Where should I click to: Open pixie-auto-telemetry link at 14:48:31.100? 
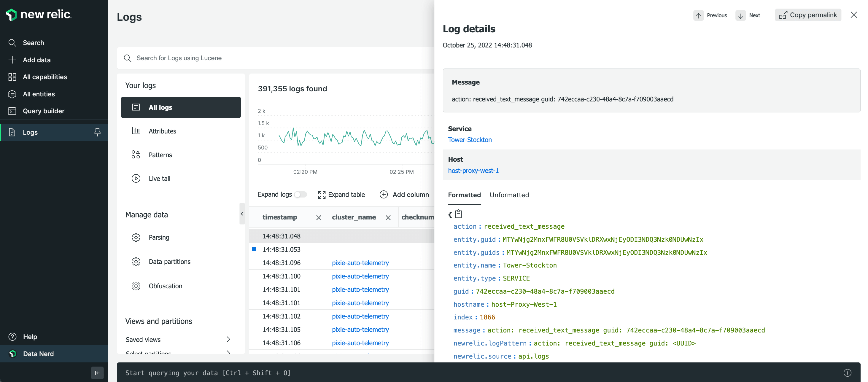pos(360,276)
